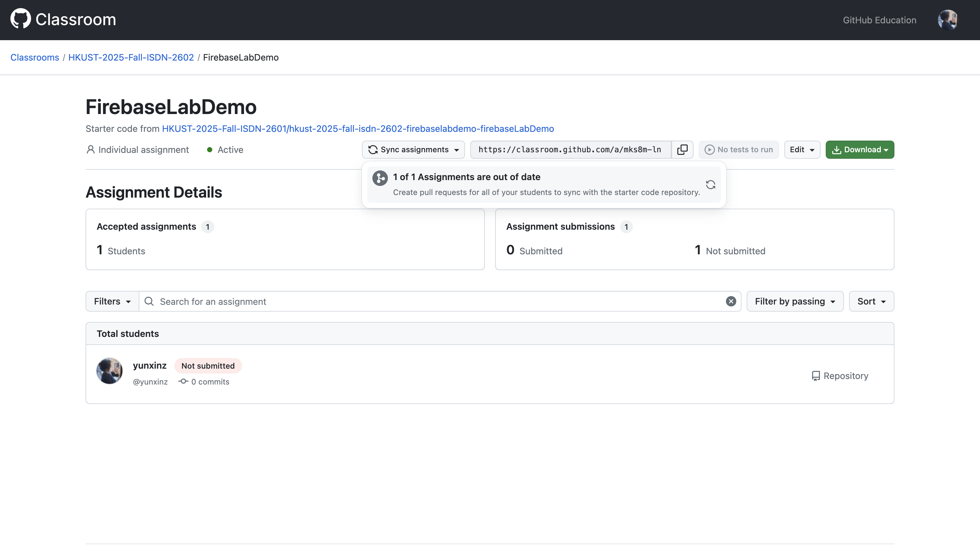Open HKUST-2025-Fall-ISDN-2602 breadcrumb link

point(131,57)
